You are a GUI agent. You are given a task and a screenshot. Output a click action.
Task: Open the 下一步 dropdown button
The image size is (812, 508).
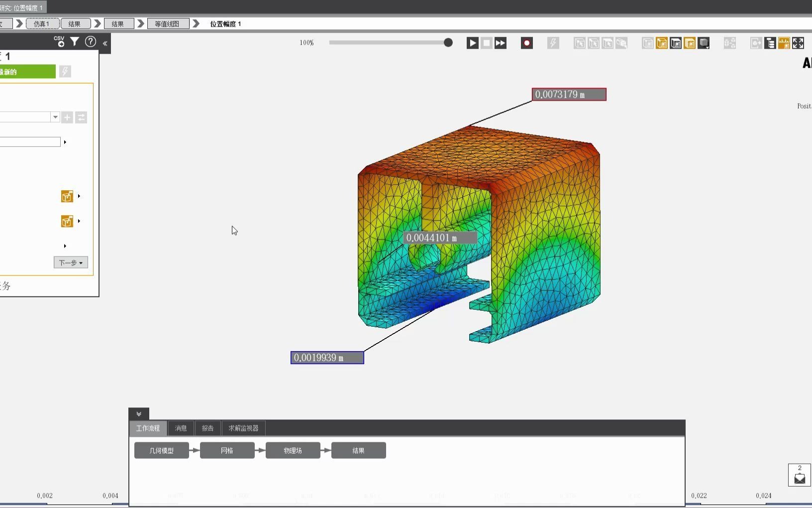(x=70, y=262)
